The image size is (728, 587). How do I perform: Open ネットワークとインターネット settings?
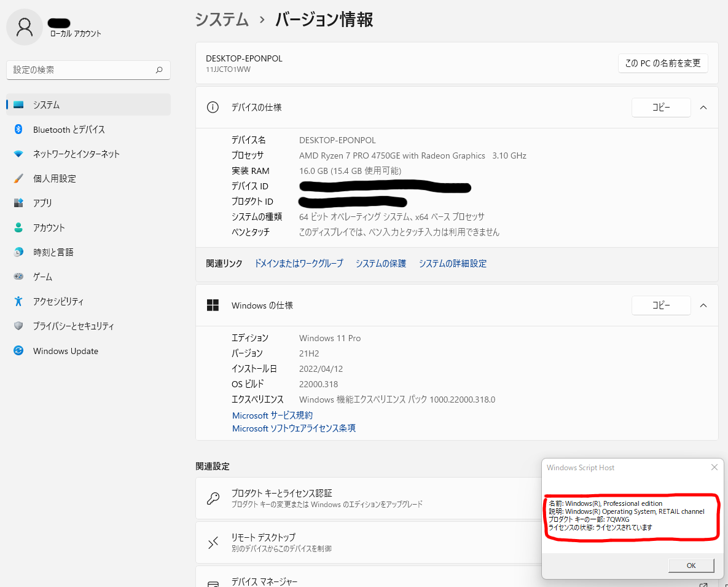(x=88, y=154)
